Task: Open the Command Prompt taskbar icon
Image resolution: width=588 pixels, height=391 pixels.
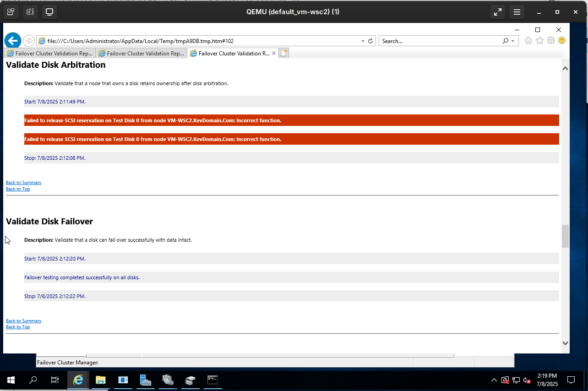Action: [x=212, y=380]
